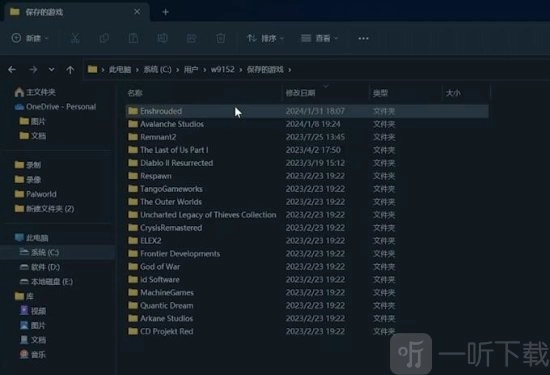Viewport: 550px width, 375px height.
Task: Open 文档 folder under OneDrive
Action: point(33,136)
